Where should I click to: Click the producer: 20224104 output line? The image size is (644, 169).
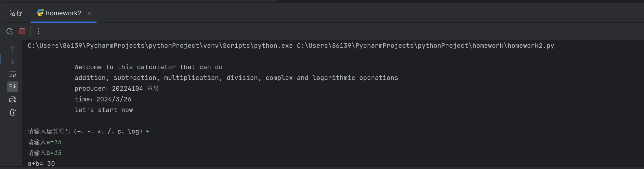click(x=117, y=88)
